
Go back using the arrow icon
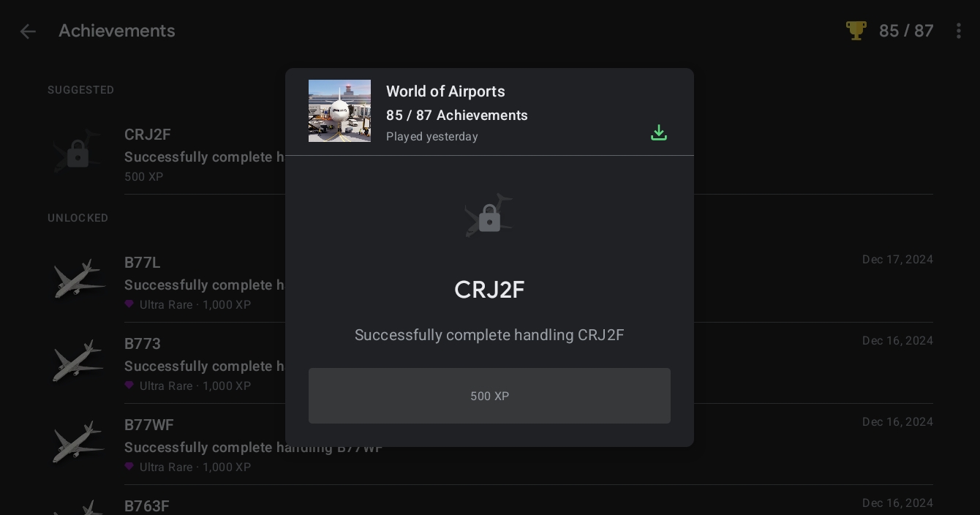pos(28,31)
